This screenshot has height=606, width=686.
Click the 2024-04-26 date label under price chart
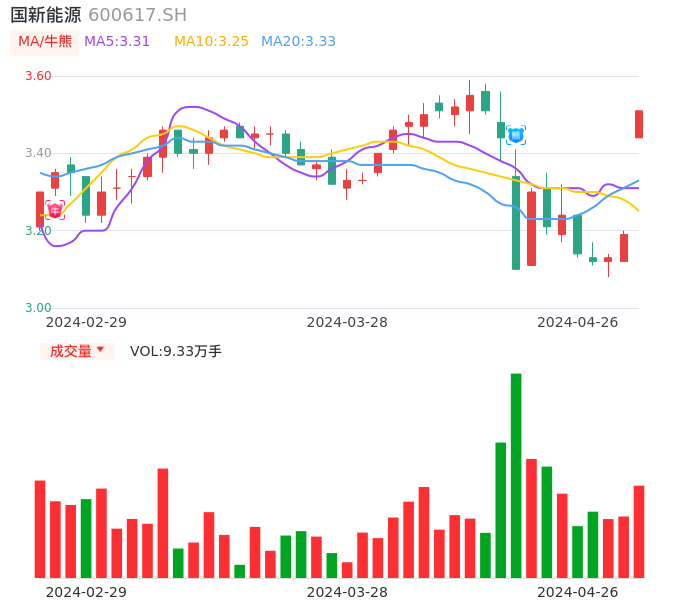click(578, 322)
